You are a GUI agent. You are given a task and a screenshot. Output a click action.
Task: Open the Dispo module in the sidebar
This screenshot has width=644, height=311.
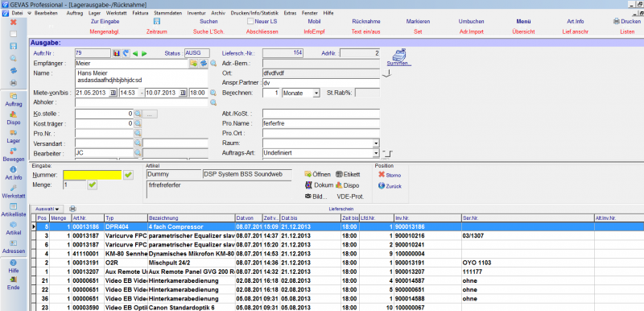point(13,118)
